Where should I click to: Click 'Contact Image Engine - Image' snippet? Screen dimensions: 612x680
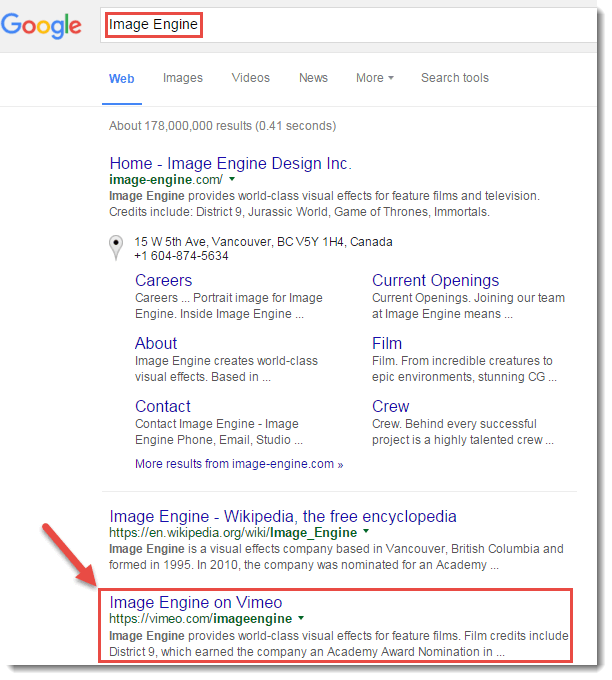[219, 432]
